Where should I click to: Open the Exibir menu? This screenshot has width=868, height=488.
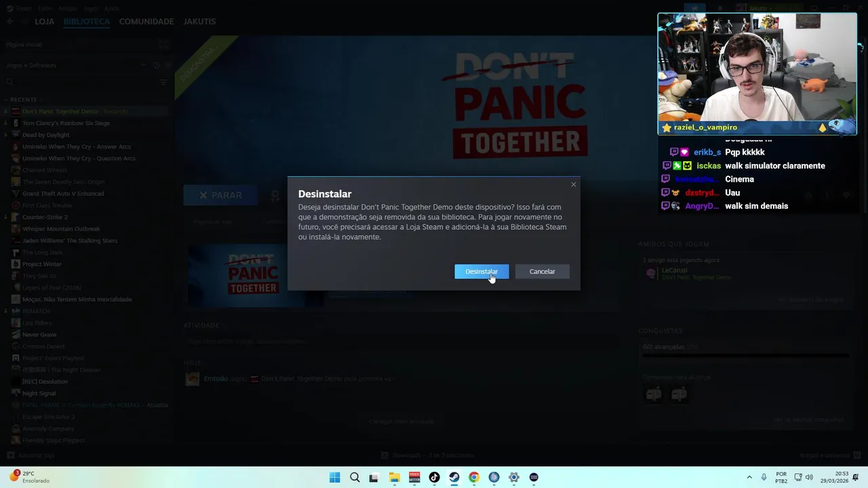coord(45,8)
